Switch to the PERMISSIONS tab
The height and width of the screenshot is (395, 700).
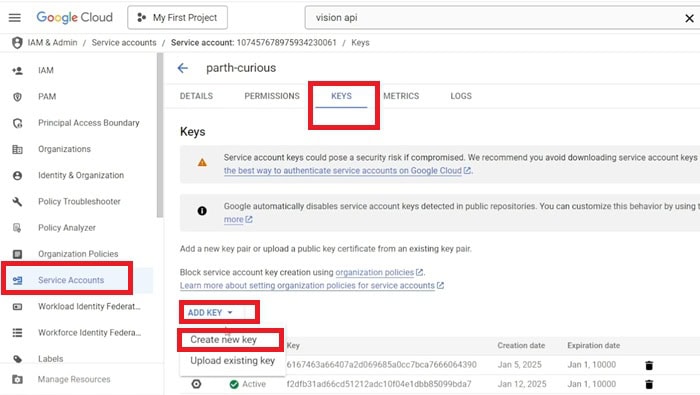coord(272,96)
